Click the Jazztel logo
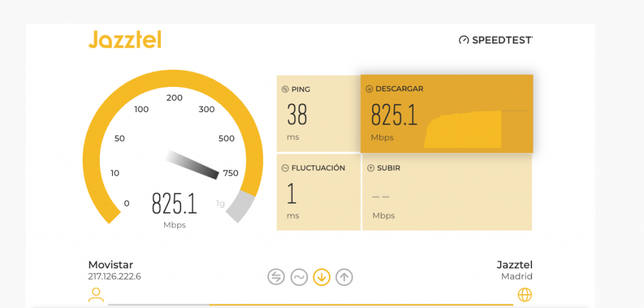The width and height of the screenshot is (644, 308). (x=125, y=40)
